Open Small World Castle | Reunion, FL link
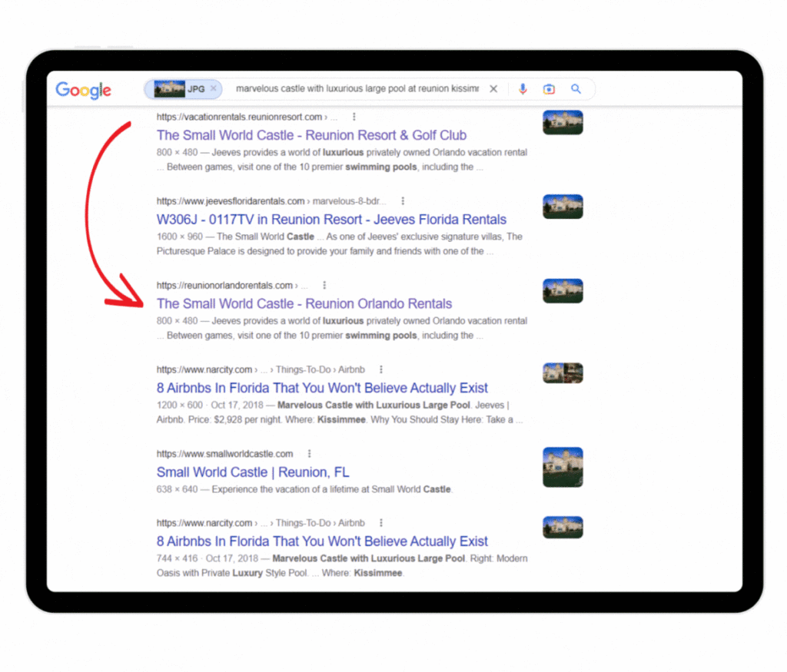 253,472
